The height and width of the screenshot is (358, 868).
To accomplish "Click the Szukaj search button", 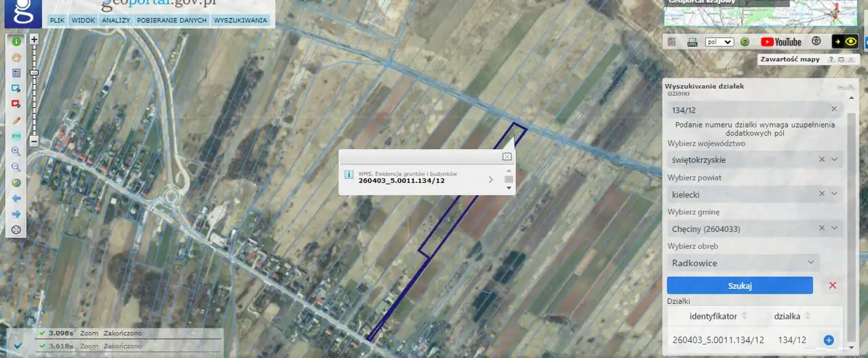I will (740, 285).
